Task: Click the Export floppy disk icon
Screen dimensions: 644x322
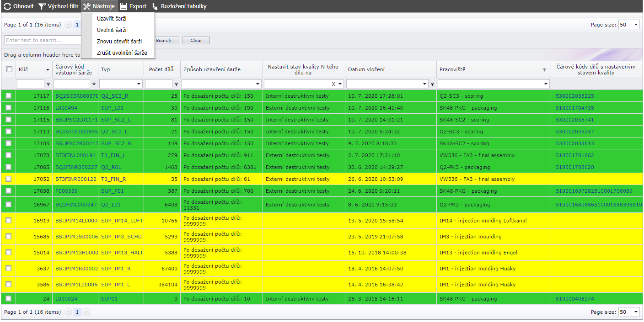Action: [123, 6]
